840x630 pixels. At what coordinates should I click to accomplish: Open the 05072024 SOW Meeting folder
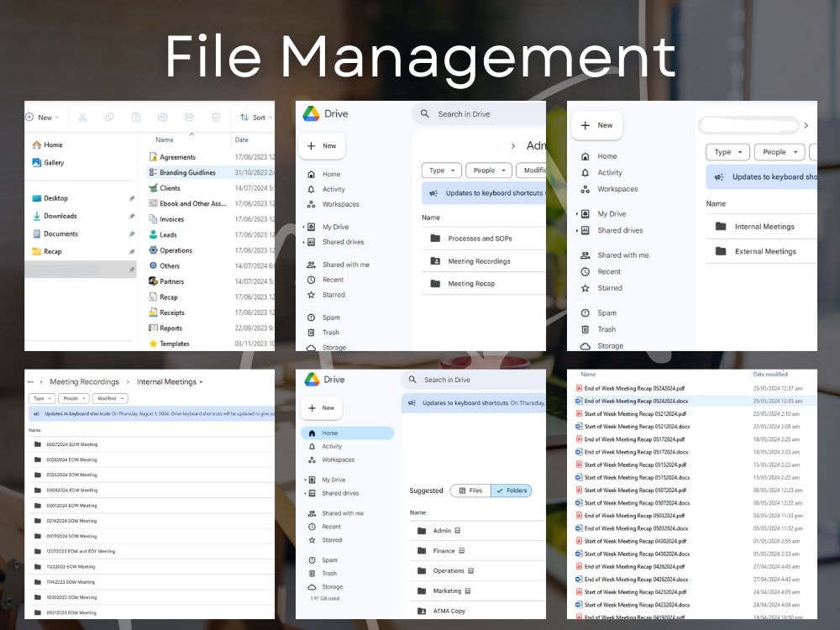[x=151, y=444]
